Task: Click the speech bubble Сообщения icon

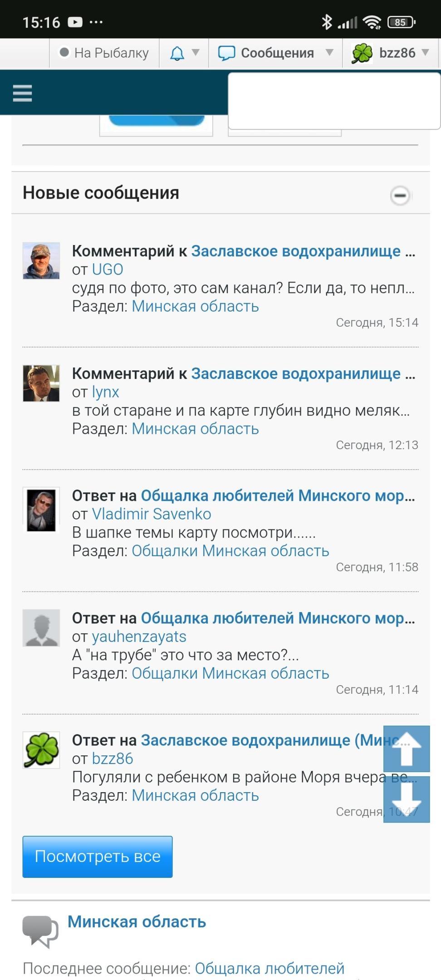Action: click(226, 53)
